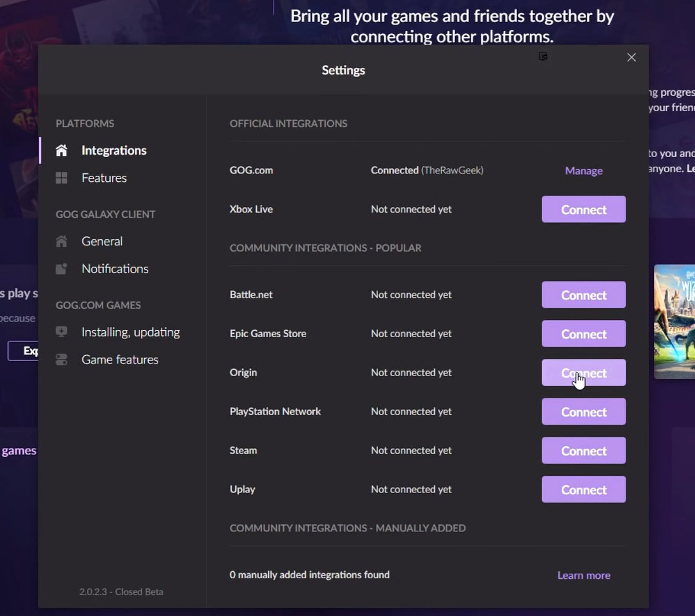Click the Game features toggle icon

pyautogui.click(x=61, y=360)
